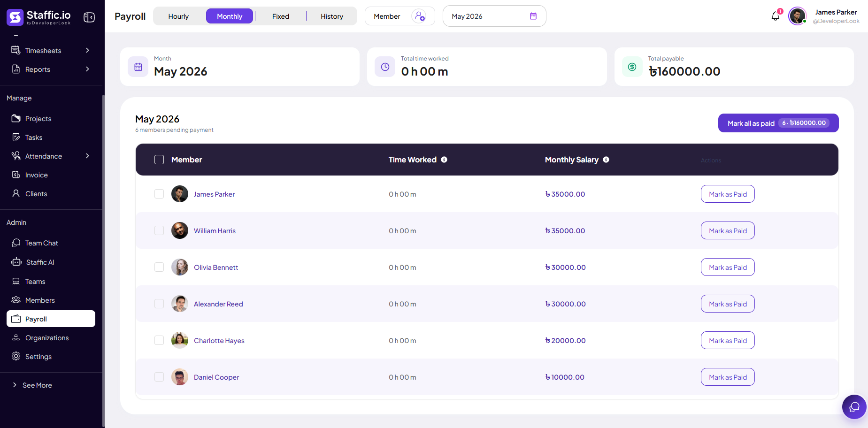
Task: Click the Member filter user icon
Action: click(420, 16)
